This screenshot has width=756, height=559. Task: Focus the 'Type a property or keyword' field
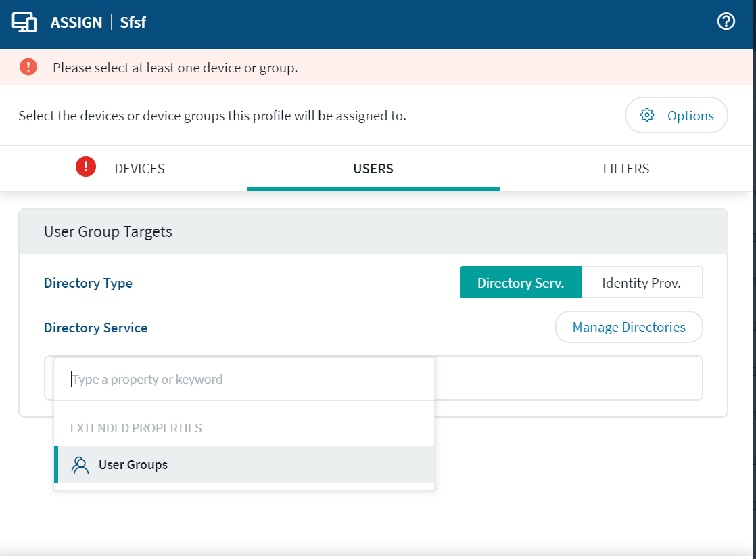click(243, 380)
